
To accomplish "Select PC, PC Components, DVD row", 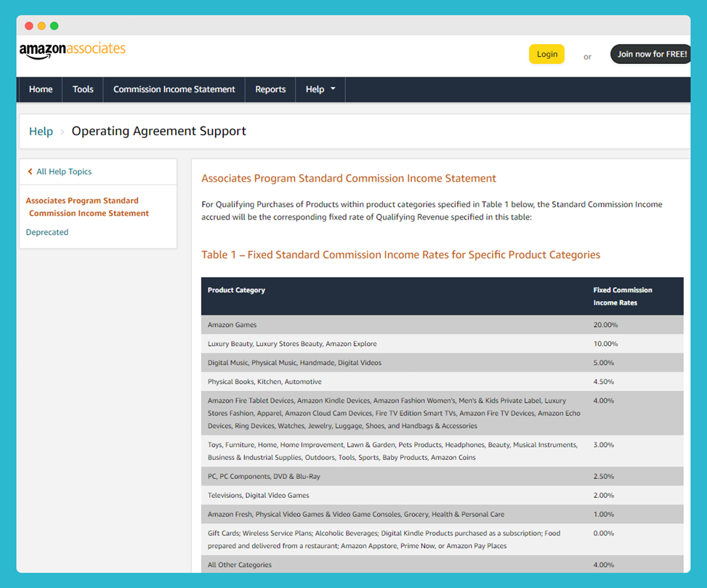I will click(x=443, y=476).
